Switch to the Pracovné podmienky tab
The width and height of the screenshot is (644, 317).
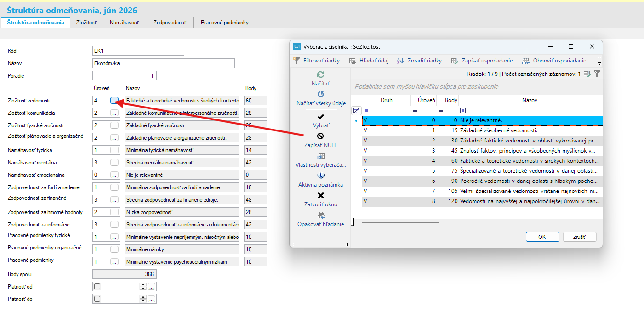coord(225,23)
